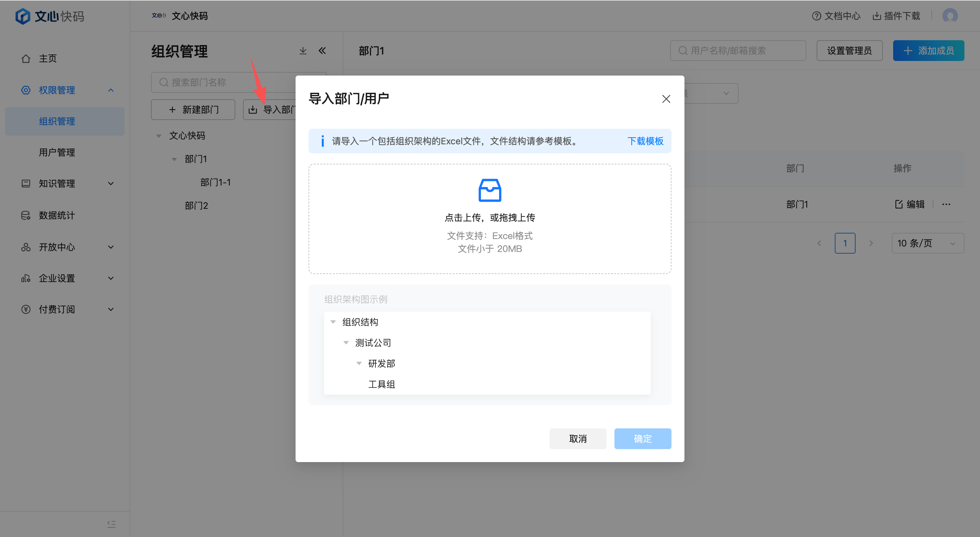Click the 文心快码 logo
Viewport: 980px width, 537px height.
(x=50, y=16)
